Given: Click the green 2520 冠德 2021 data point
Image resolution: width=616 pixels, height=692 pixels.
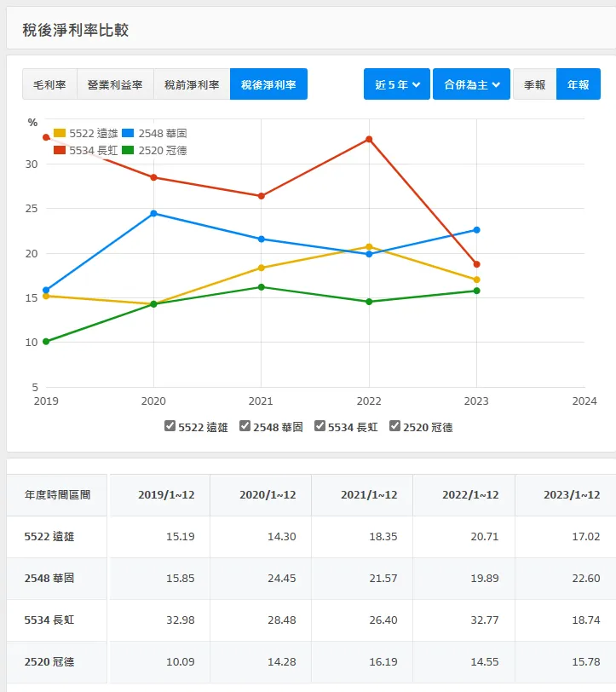Looking at the screenshot, I should 262,287.
